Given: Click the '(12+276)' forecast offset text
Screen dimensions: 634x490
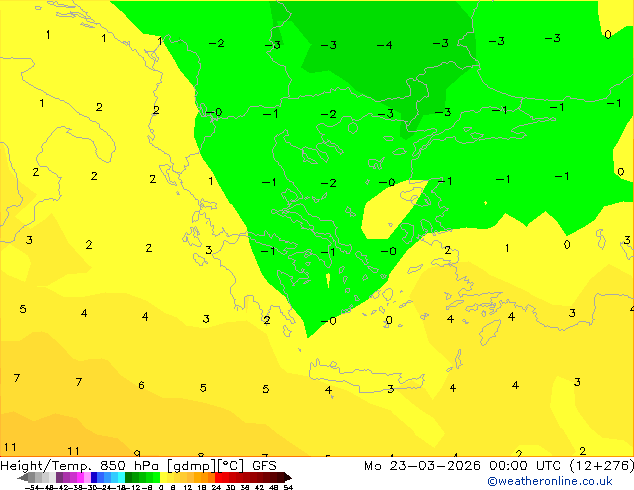Looking at the screenshot, I should click(x=602, y=466).
